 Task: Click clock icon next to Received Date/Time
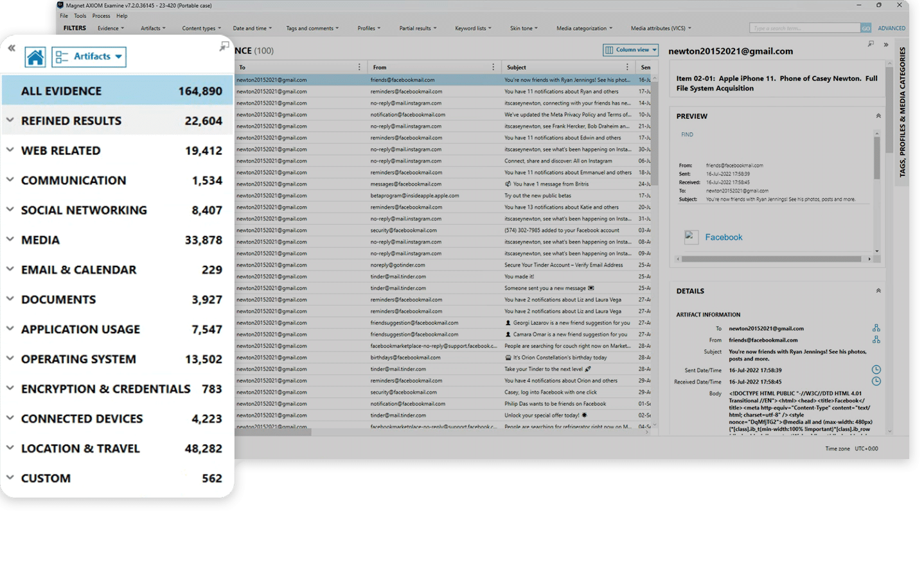876,381
